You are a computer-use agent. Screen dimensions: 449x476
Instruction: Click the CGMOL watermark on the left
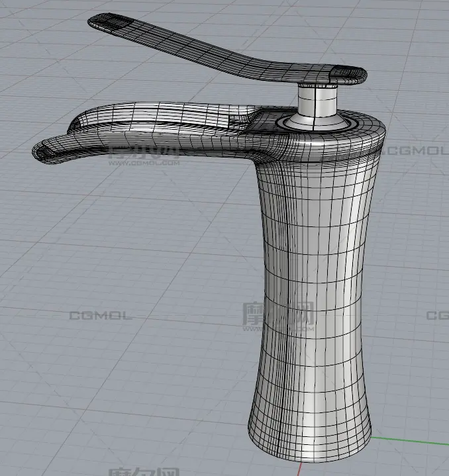101,316
